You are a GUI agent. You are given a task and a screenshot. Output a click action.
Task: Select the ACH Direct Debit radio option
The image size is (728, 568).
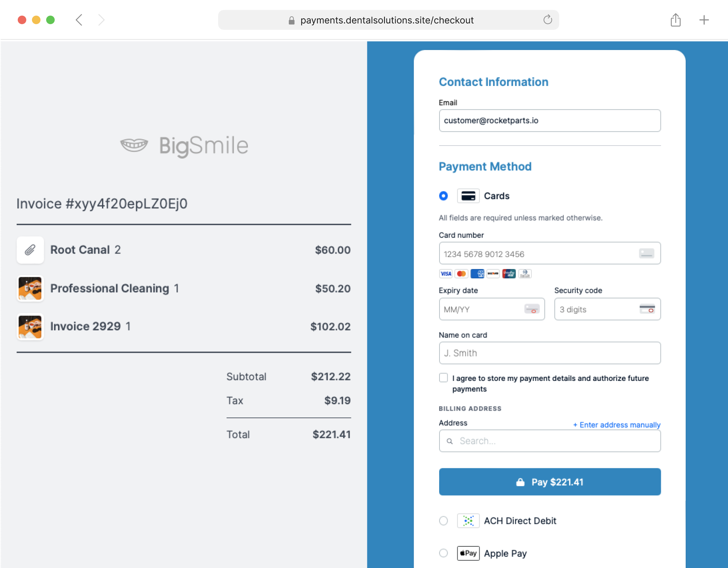click(443, 521)
